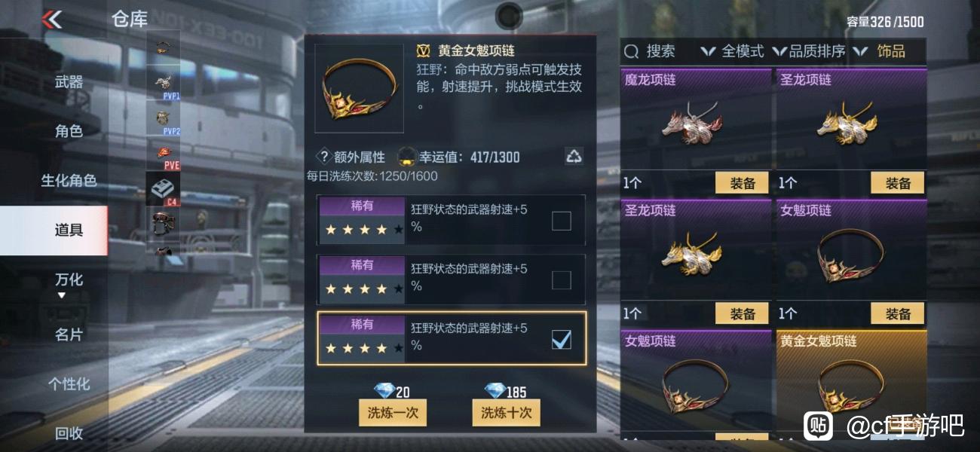This screenshot has height=452, width=980.
Task: Check the first 稀有 attribute checkbox
Action: coord(562,221)
